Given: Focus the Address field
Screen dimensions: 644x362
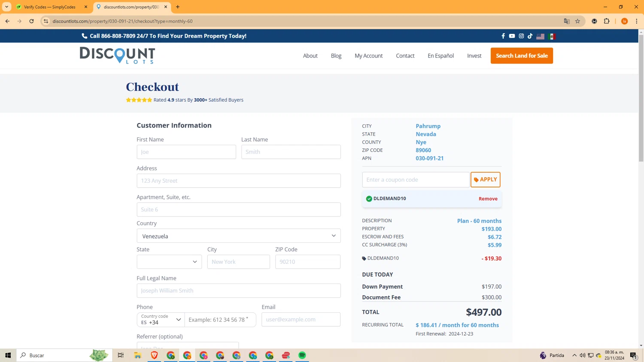Looking at the screenshot, I should (239, 181).
